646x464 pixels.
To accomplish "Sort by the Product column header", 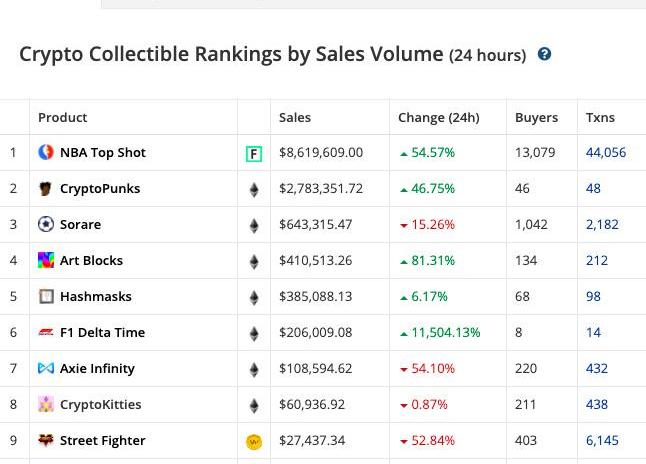I will pos(63,118).
